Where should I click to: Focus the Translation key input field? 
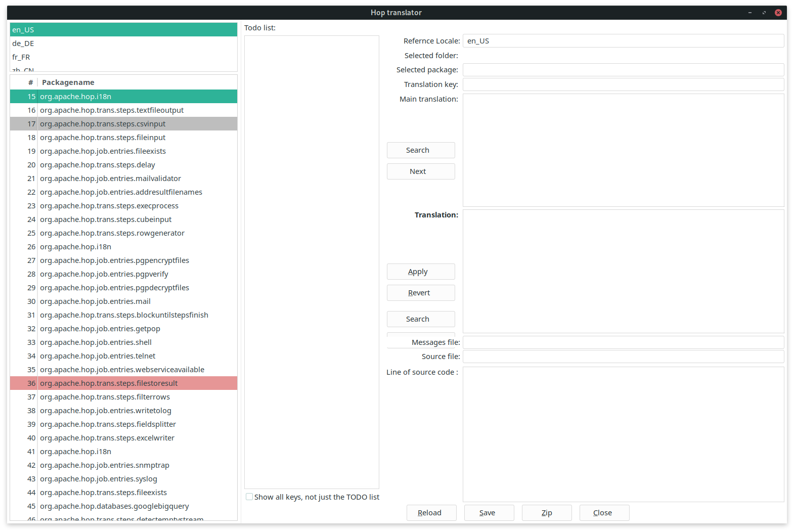pos(623,84)
